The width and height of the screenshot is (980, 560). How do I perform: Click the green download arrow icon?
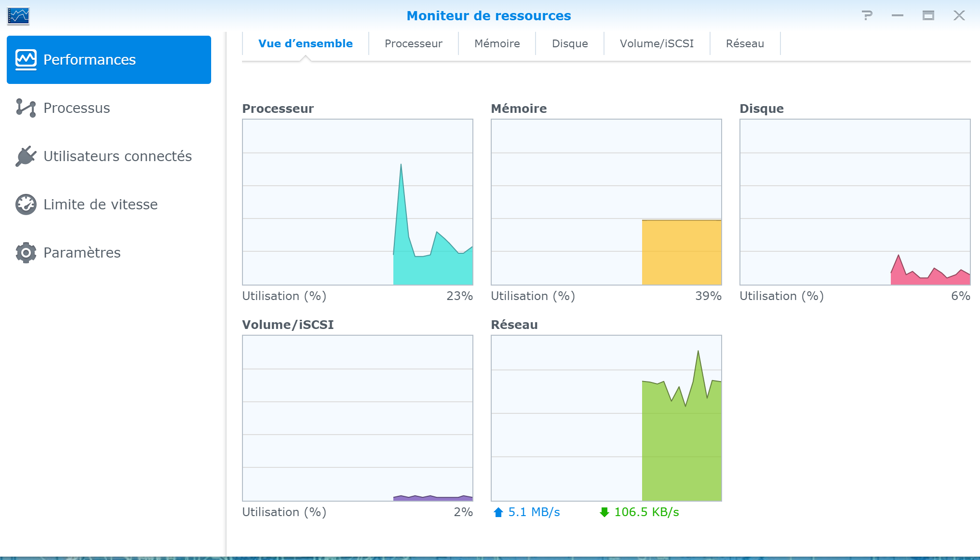(604, 512)
